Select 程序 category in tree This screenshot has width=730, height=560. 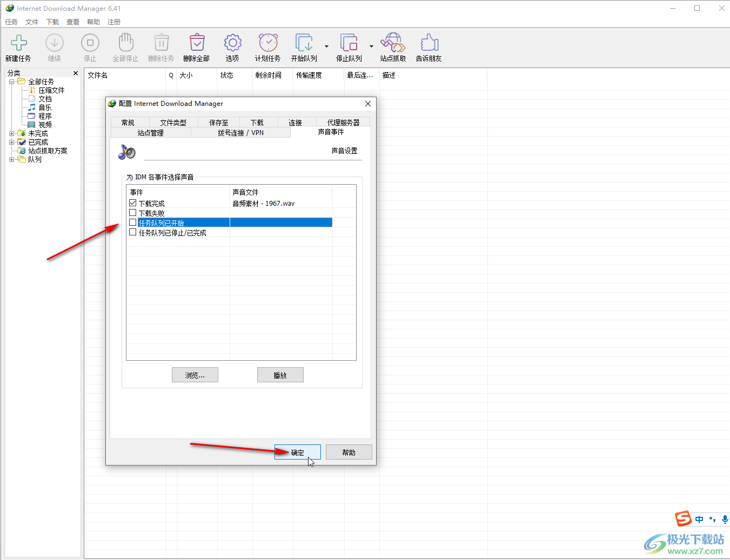coord(45,116)
